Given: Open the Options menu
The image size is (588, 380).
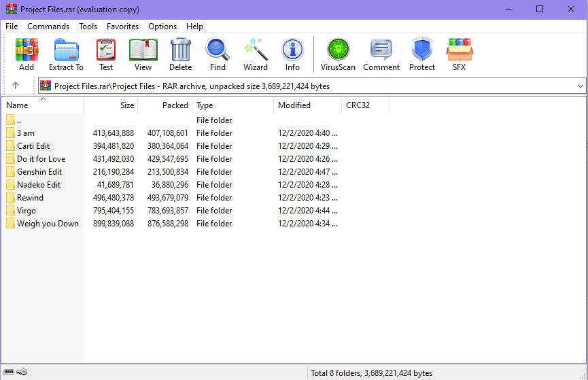Looking at the screenshot, I should coord(162,27).
